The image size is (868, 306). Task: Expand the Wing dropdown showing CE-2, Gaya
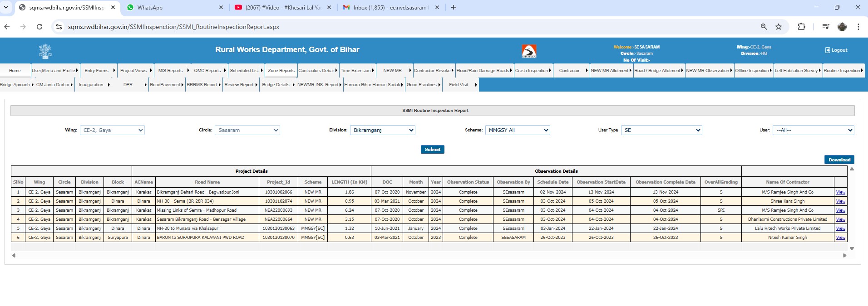pos(112,130)
